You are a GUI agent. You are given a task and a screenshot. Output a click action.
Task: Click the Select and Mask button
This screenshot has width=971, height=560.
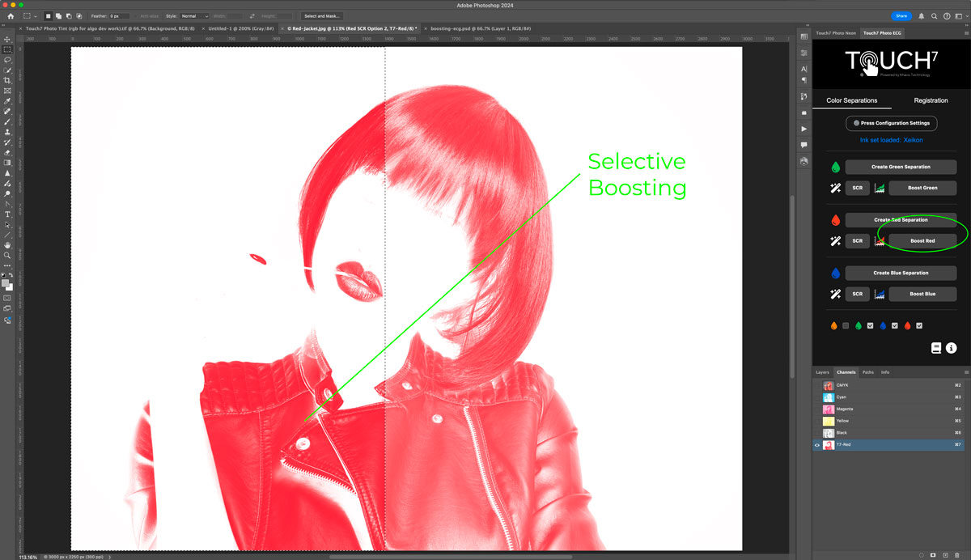(321, 15)
